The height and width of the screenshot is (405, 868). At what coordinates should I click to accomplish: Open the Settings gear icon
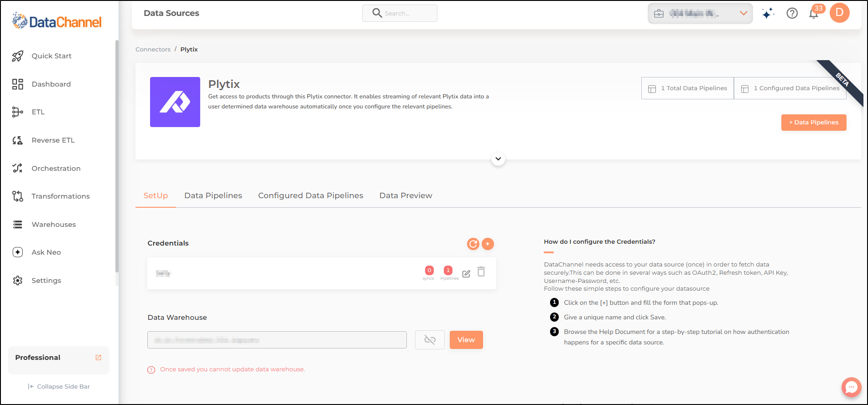coord(17,281)
